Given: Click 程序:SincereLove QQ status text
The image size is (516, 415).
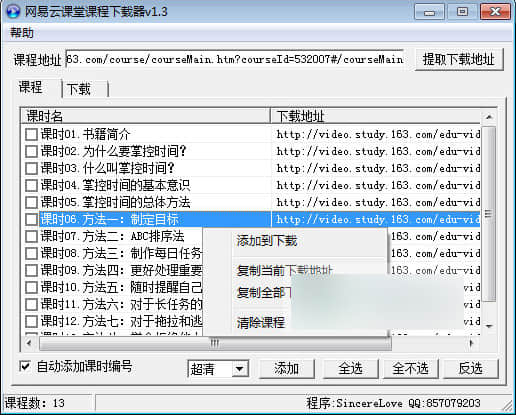Looking at the screenshot, I should click(393, 403).
